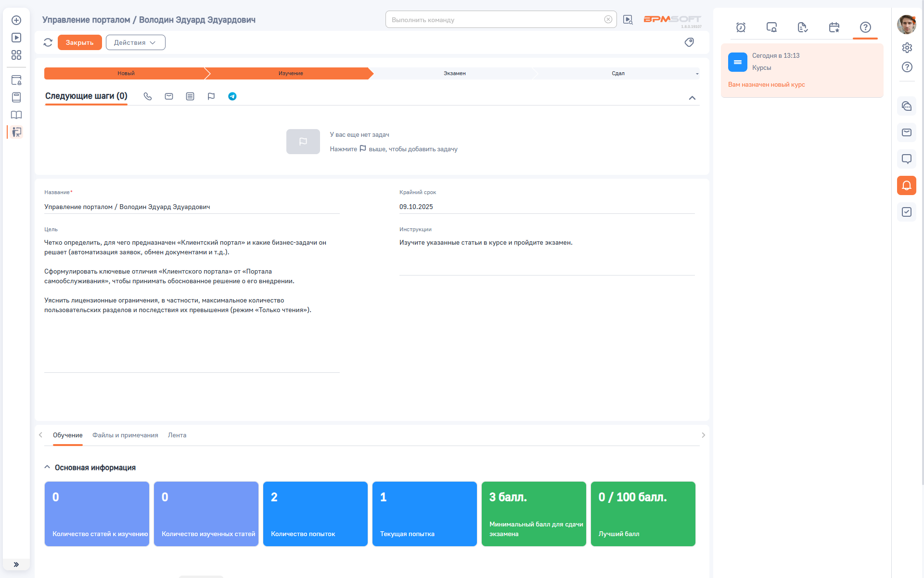The width and height of the screenshot is (924, 578).
Task: Switch to the Файлы и примечания tab
Action: point(125,435)
